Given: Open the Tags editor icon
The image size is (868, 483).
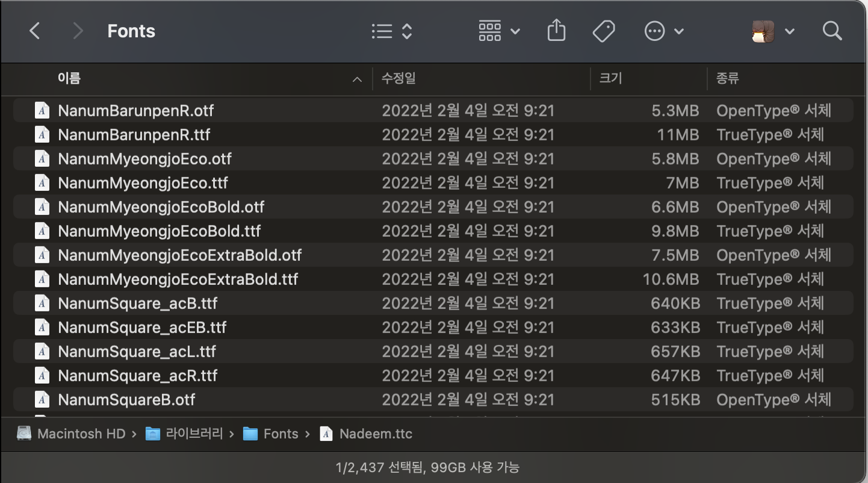Looking at the screenshot, I should pos(604,31).
